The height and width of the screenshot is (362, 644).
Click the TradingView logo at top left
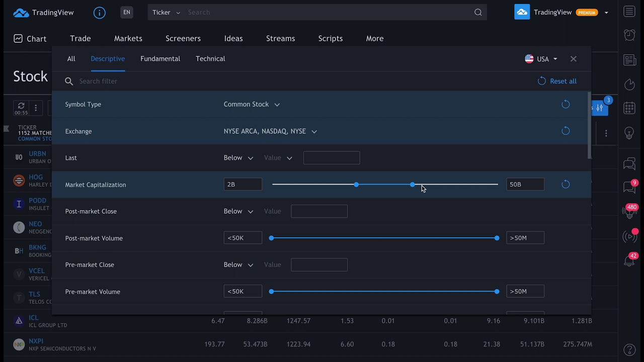pyautogui.click(x=43, y=13)
